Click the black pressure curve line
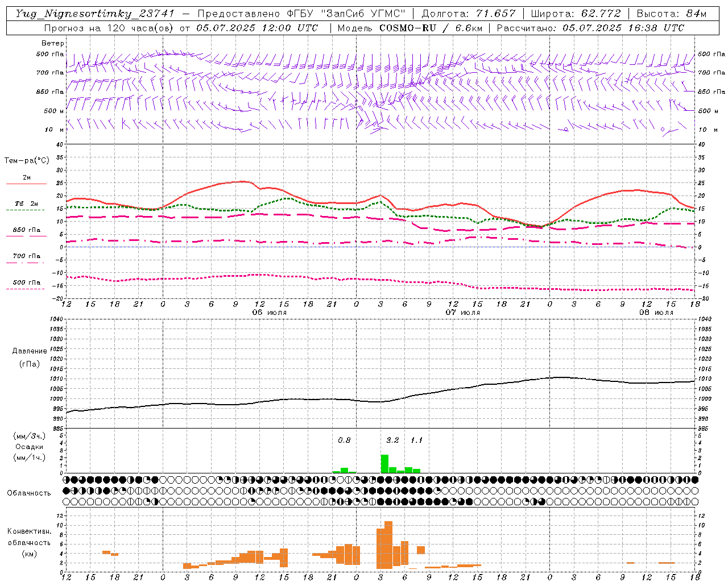Screen dimensions: 728x582 click(x=381, y=401)
